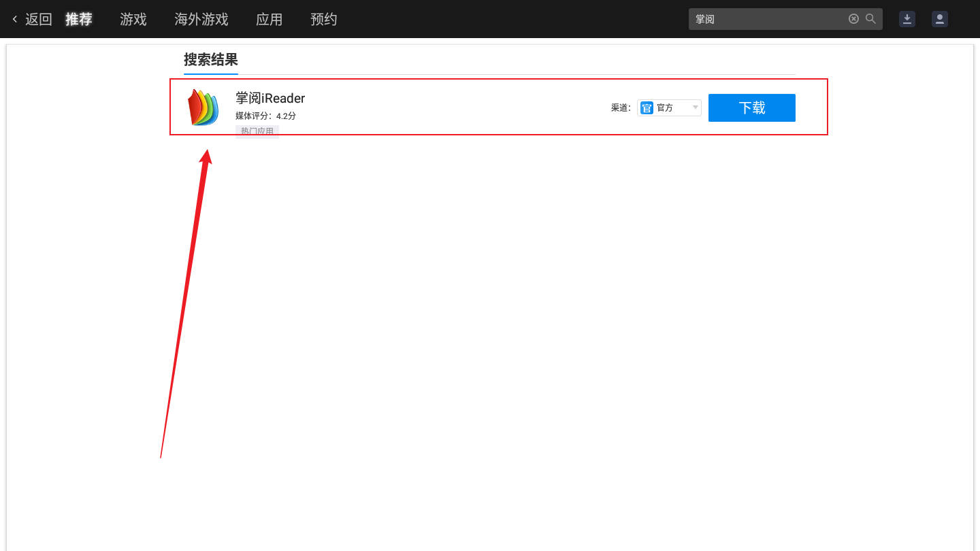The image size is (980, 551).
Task: Run search with the magnifier icon
Action: pos(870,19)
